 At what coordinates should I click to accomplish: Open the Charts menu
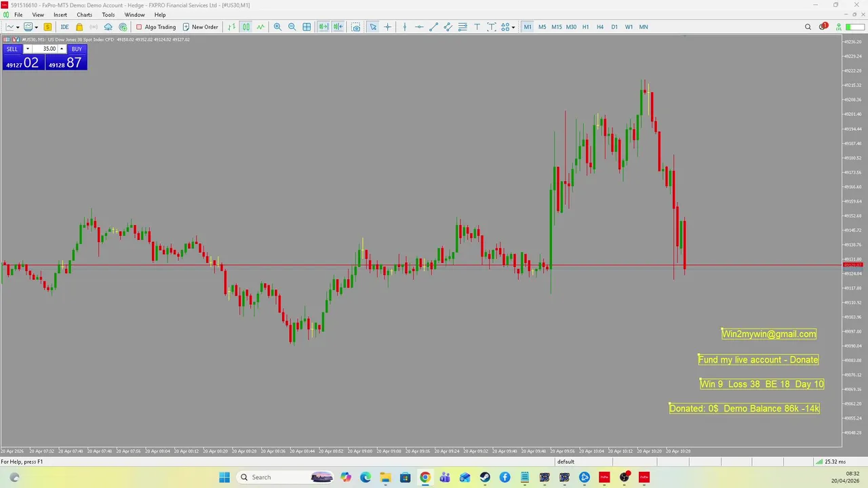85,15
